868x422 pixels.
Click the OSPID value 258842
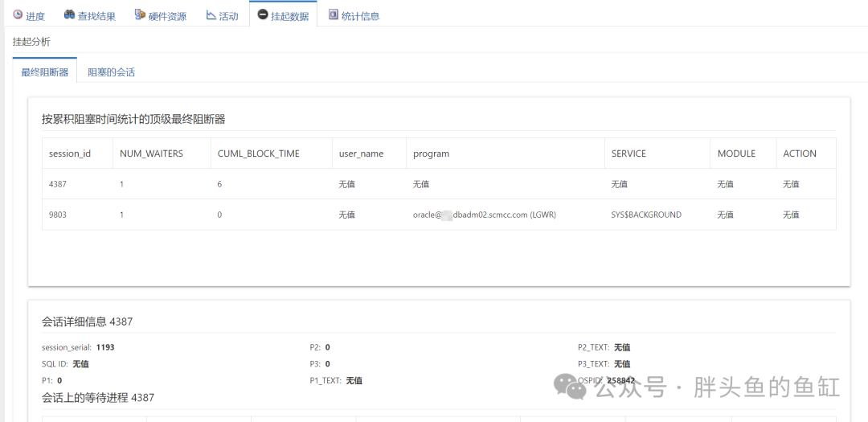tap(620, 380)
